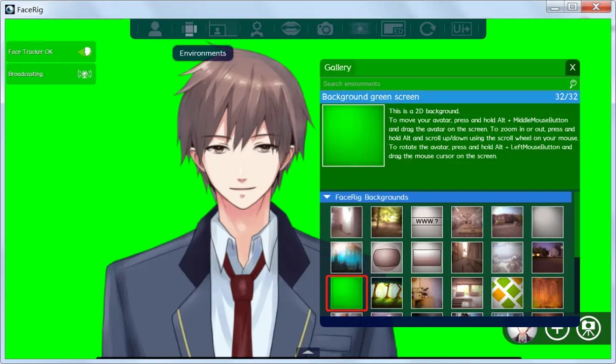Click the round avatar portrait button

point(521,330)
